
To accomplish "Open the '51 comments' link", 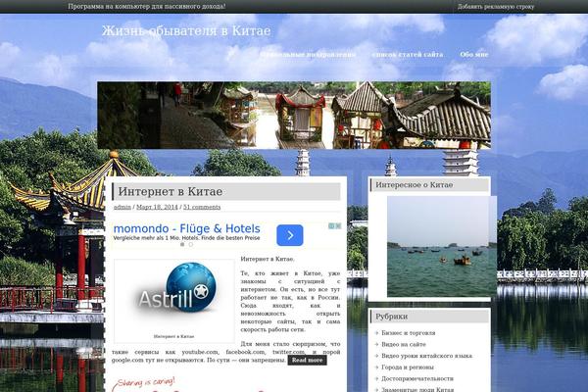I will tap(202, 207).
